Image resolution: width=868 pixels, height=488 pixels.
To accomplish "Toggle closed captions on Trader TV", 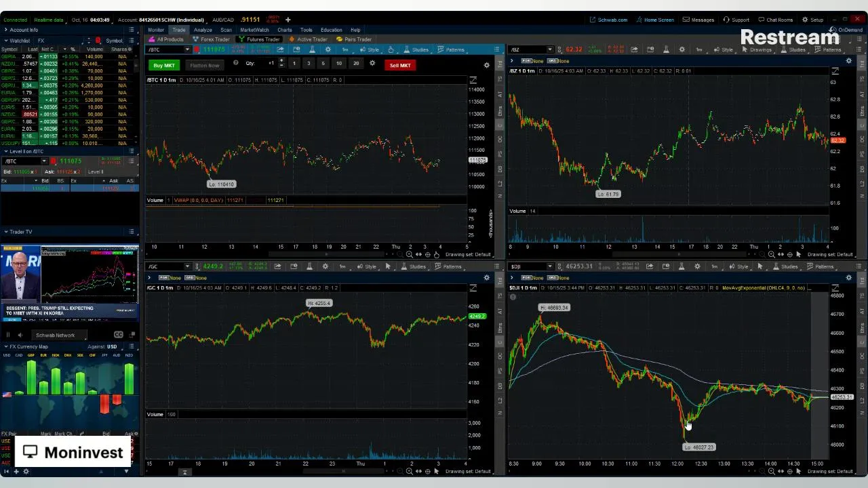I will pyautogui.click(x=119, y=335).
